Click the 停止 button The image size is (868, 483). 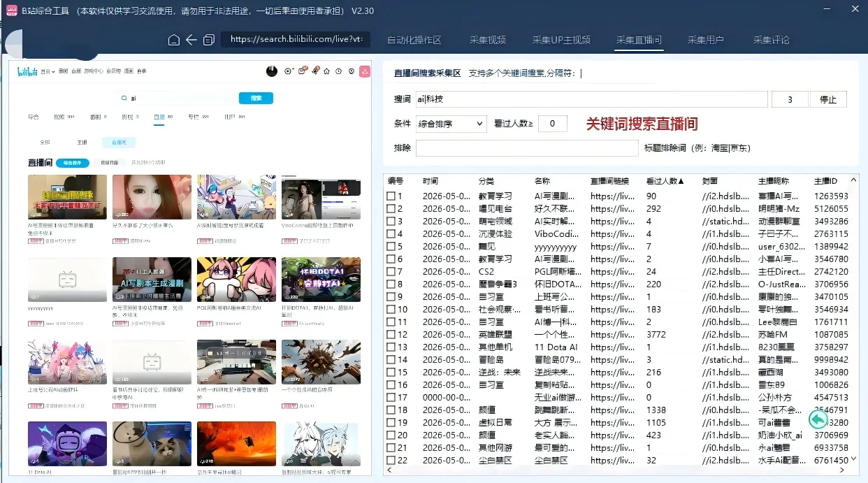click(x=828, y=100)
